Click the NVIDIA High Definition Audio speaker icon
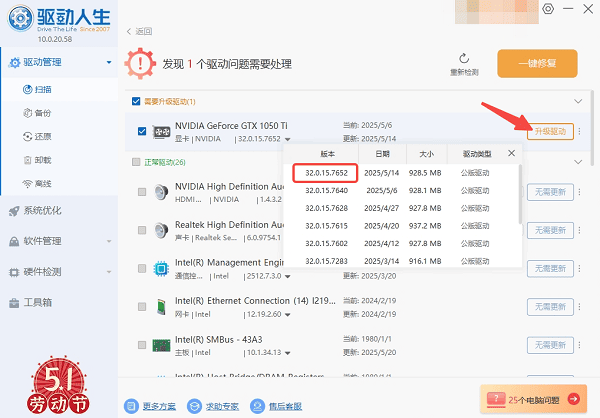 [x=161, y=192]
